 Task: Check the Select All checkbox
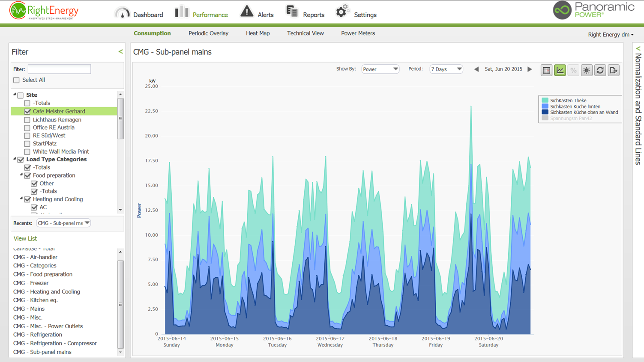click(x=17, y=80)
